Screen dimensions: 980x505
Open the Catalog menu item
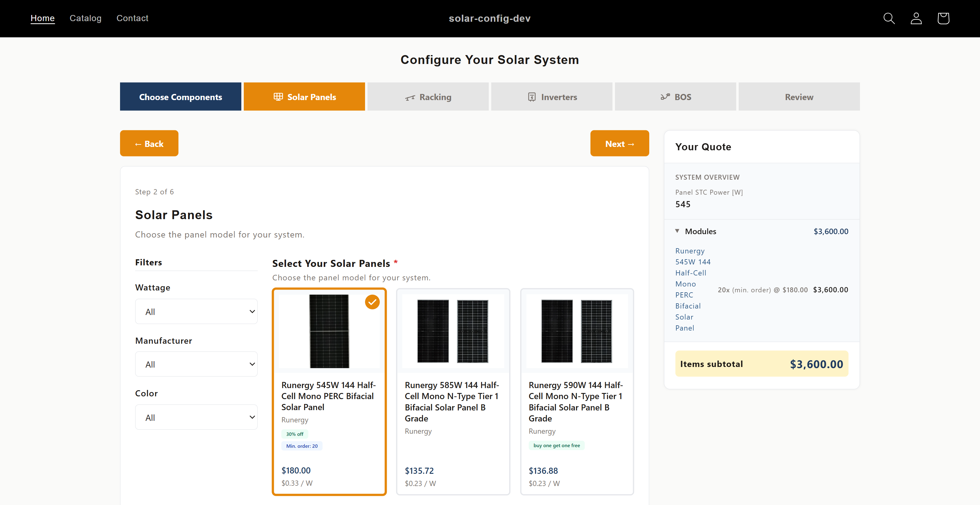[x=86, y=18]
